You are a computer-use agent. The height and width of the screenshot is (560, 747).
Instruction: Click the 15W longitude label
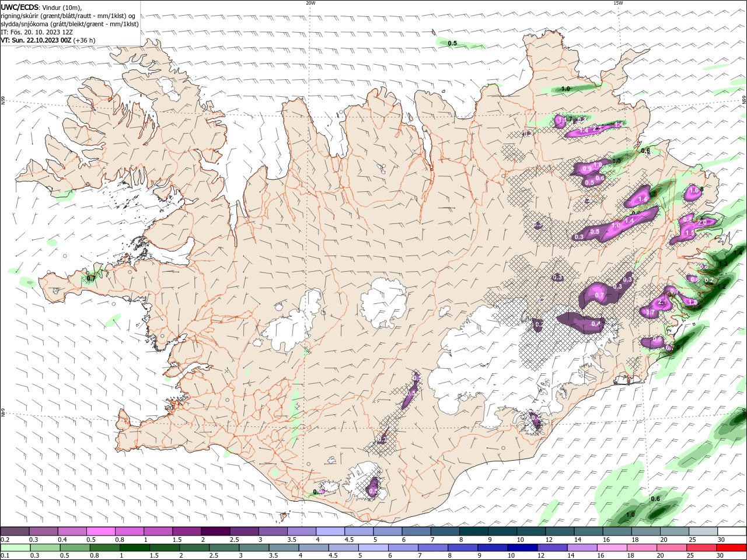618,3
